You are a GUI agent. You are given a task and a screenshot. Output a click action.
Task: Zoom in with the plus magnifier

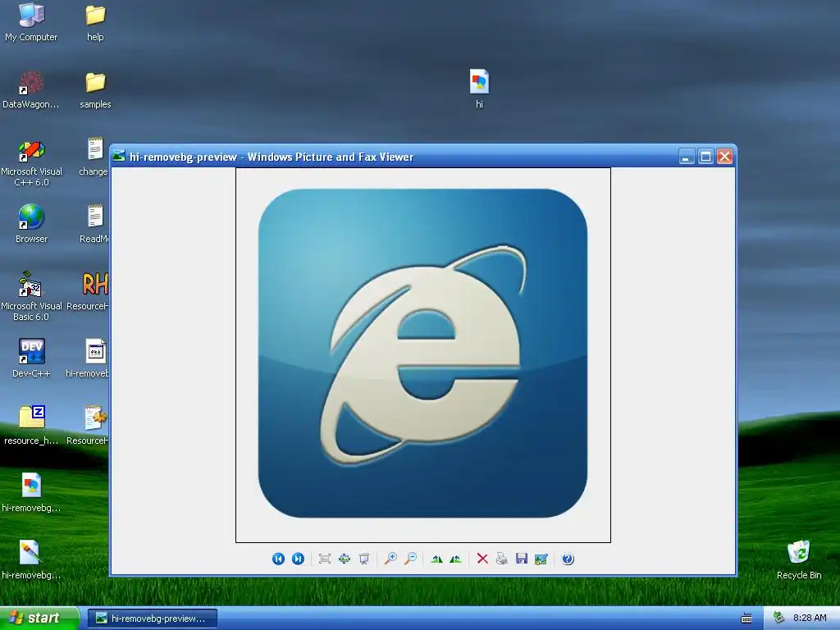coord(390,559)
